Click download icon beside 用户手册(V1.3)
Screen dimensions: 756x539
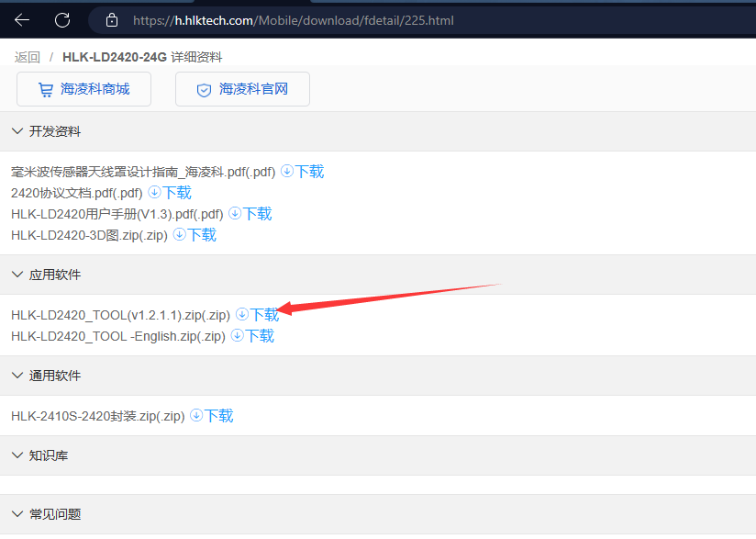point(235,213)
